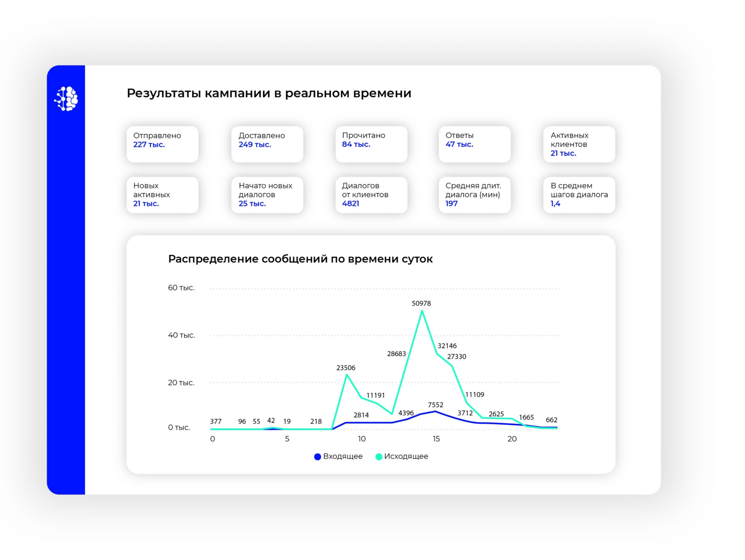The image size is (745, 560).
Task: Click the incoming data label 7552
Action: click(x=435, y=405)
